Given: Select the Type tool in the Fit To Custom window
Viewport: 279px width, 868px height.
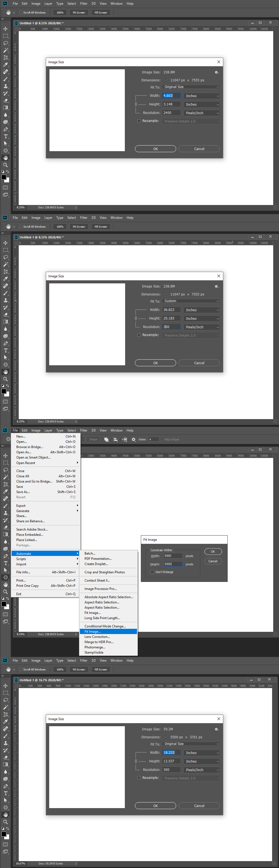Looking at the screenshot, I should (x=6, y=350).
